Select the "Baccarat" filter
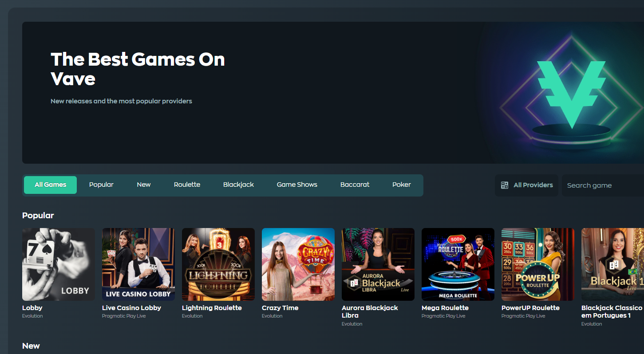The height and width of the screenshot is (354, 644). point(354,185)
